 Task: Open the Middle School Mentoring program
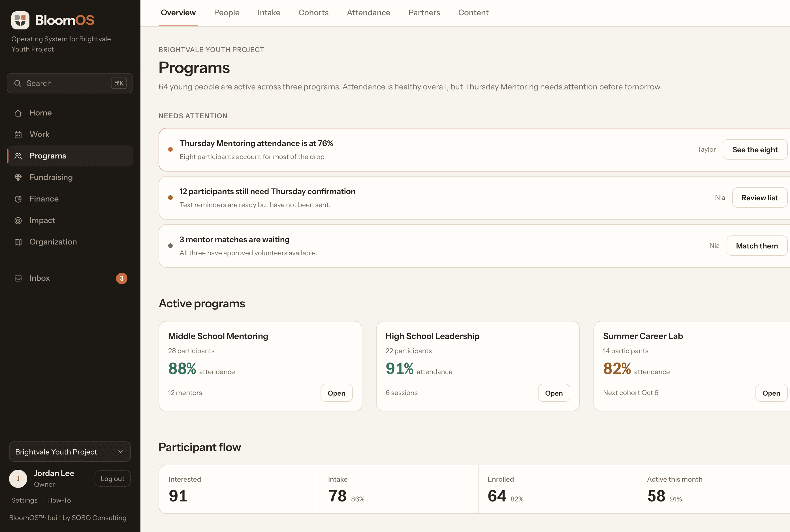pos(336,393)
